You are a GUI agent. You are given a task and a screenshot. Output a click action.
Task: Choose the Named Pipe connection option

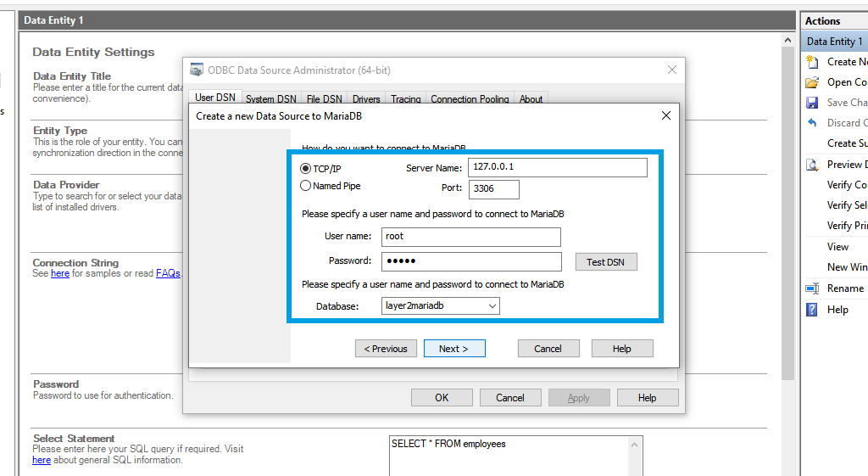pos(306,186)
